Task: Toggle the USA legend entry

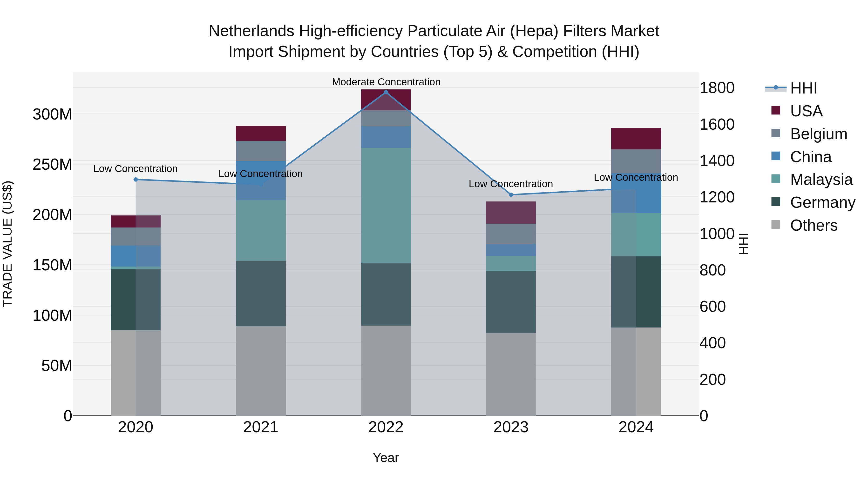Action: click(797, 111)
